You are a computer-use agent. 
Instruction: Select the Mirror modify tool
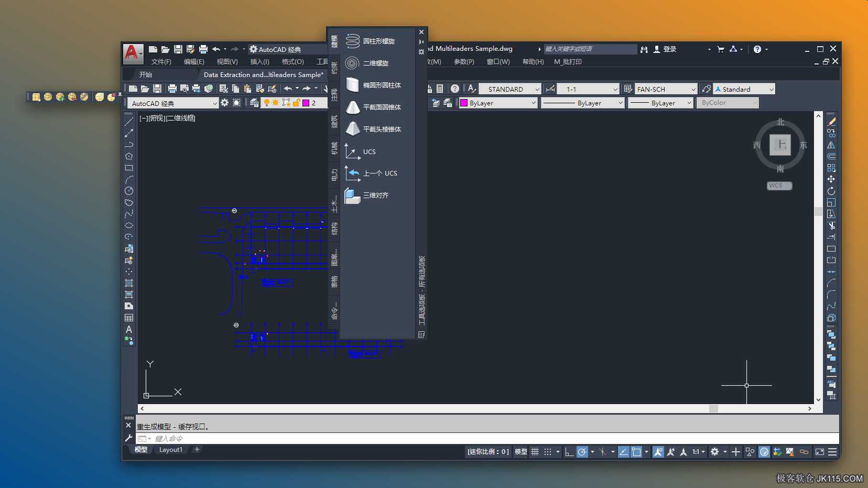pyautogui.click(x=831, y=145)
